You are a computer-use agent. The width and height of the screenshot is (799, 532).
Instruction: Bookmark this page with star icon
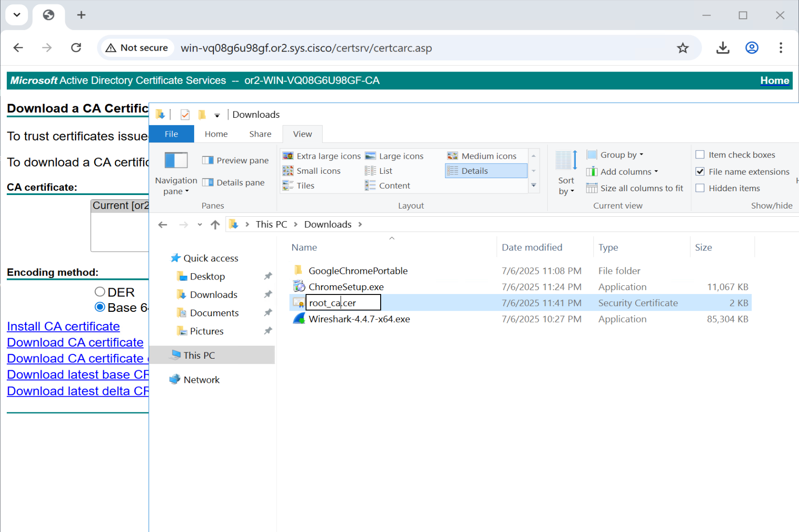pyautogui.click(x=682, y=48)
